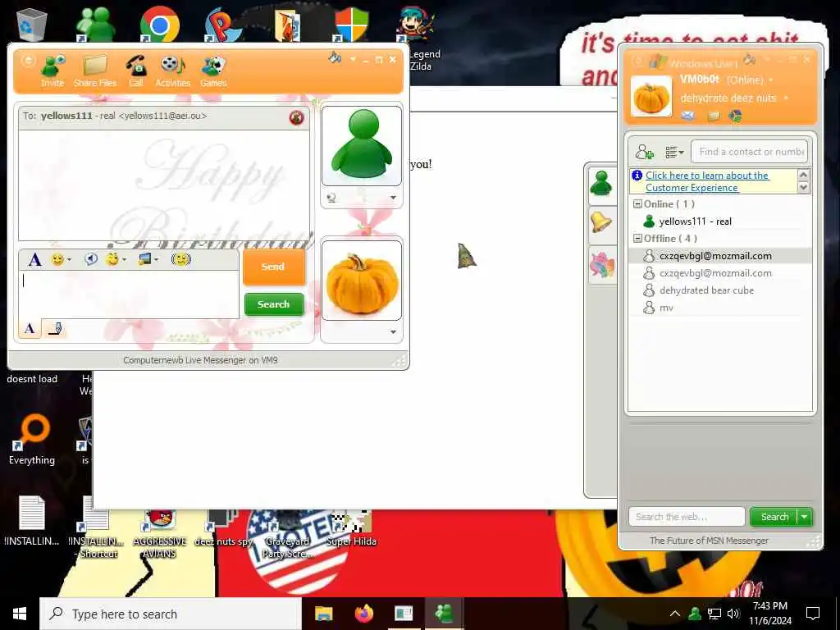The image size is (840, 630).
Task: Click the Windows Start button
Action: 20,614
